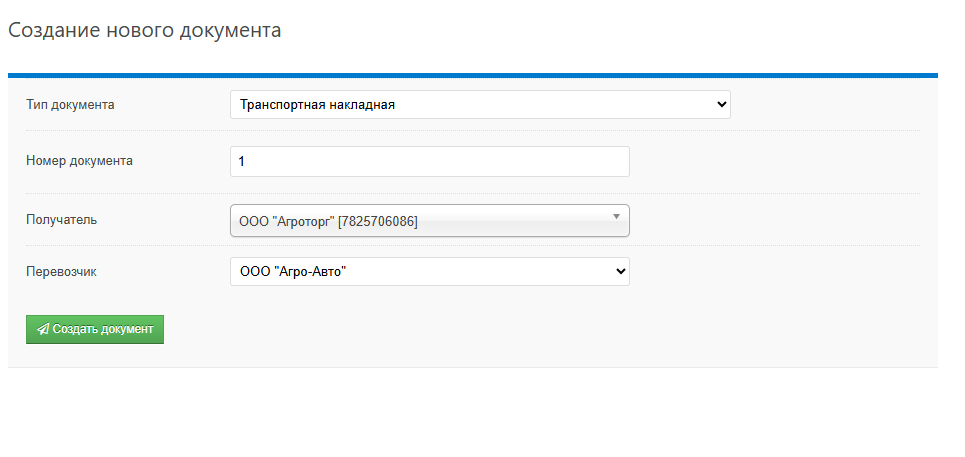Open the Тип документа dropdown
Viewport: 965px width, 457px height.
pyautogui.click(x=480, y=105)
